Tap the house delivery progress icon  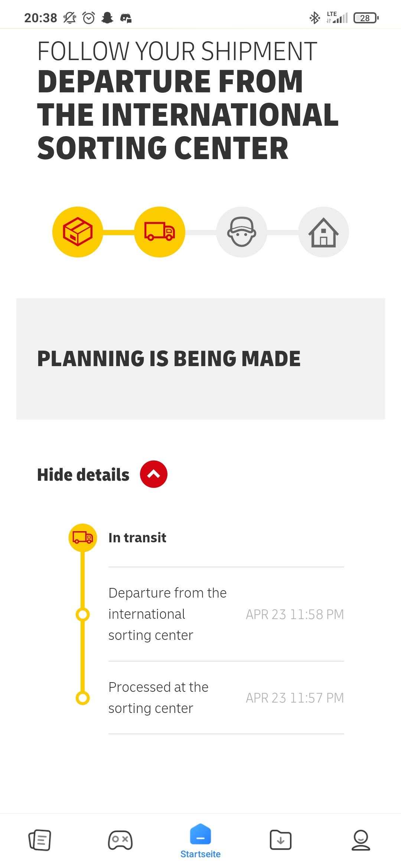click(x=323, y=232)
